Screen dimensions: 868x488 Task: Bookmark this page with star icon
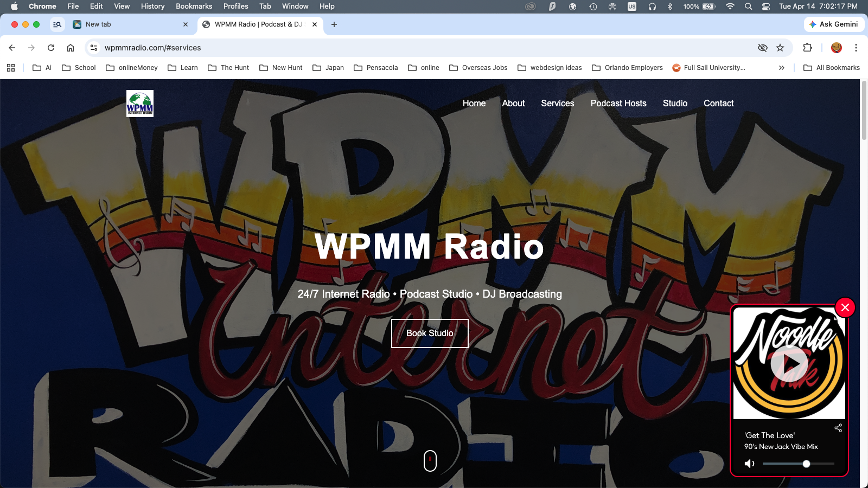(x=780, y=48)
